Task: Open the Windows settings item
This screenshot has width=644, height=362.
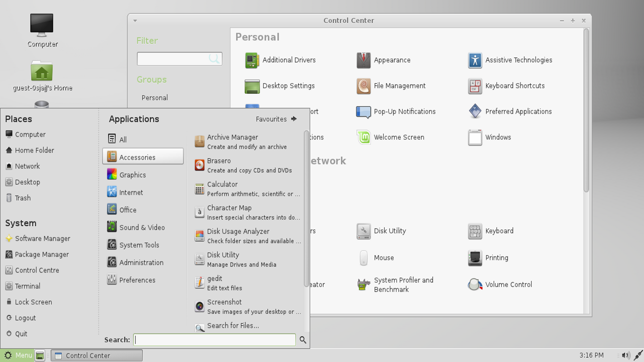Action: 489,138
